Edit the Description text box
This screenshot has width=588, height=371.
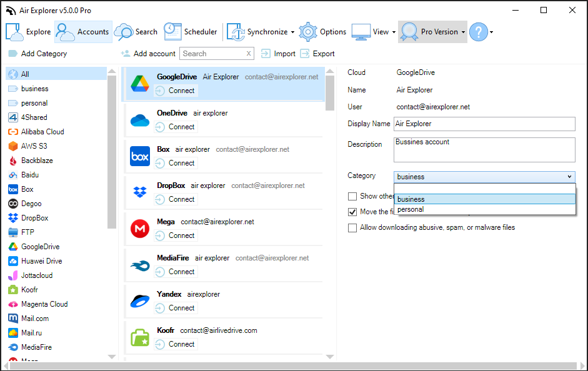tap(484, 150)
